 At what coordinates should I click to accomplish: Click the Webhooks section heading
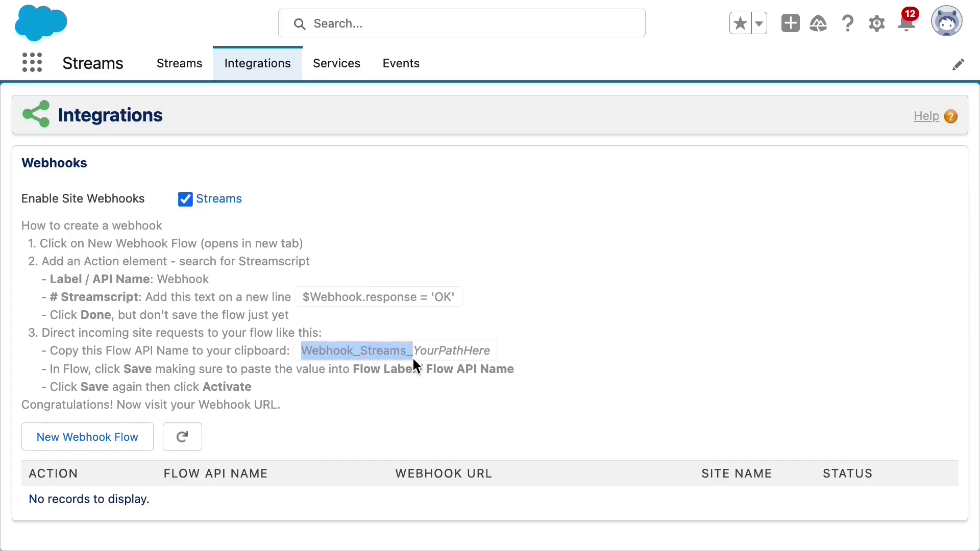pos(54,163)
